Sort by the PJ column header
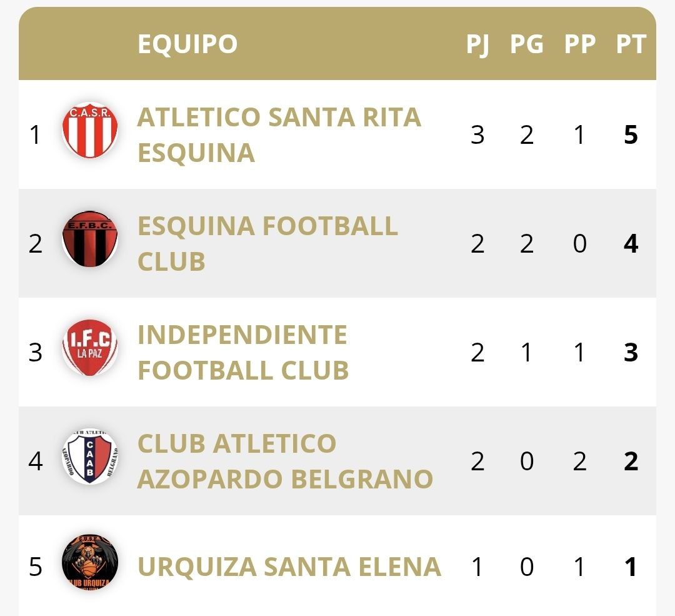The image size is (675, 616). pyautogui.click(x=477, y=44)
